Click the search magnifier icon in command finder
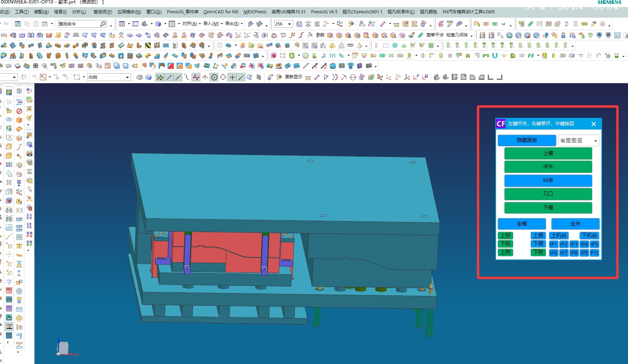Image resolution: width=628 pixels, height=364 pixels. tap(103, 24)
